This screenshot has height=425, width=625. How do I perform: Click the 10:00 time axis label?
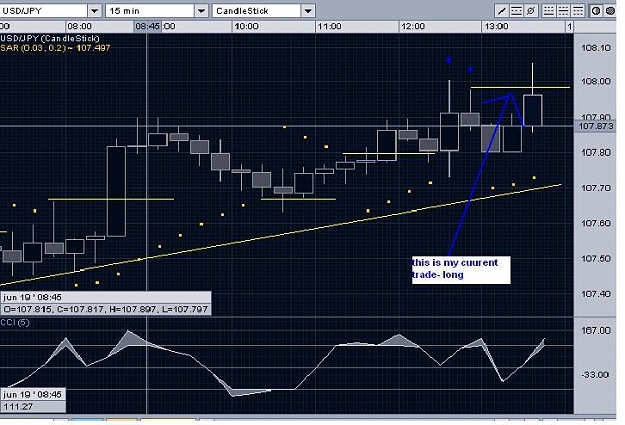[x=246, y=26]
